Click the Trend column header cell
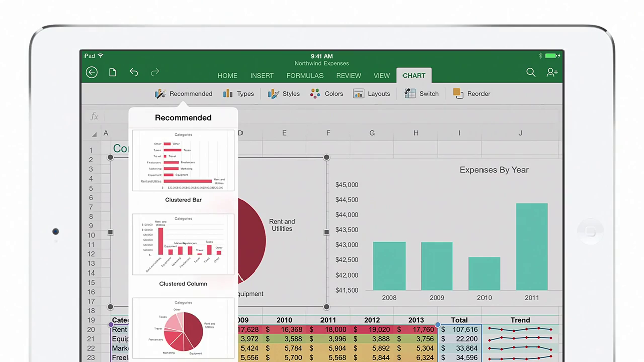The width and height of the screenshot is (644, 362). pyautogui.click(x=520, y=320)
